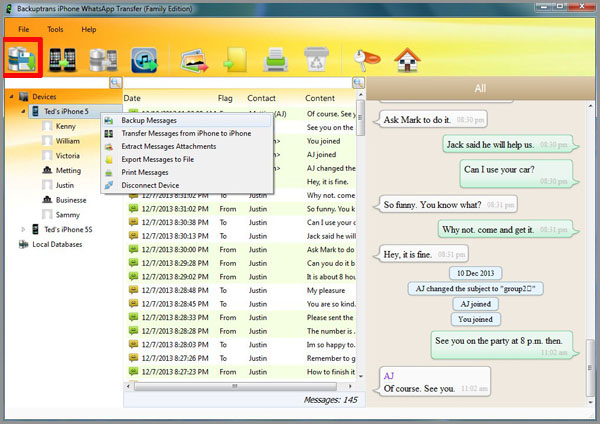
Task: Click the All header in the chat panel
Action: (x=480, y=88)
